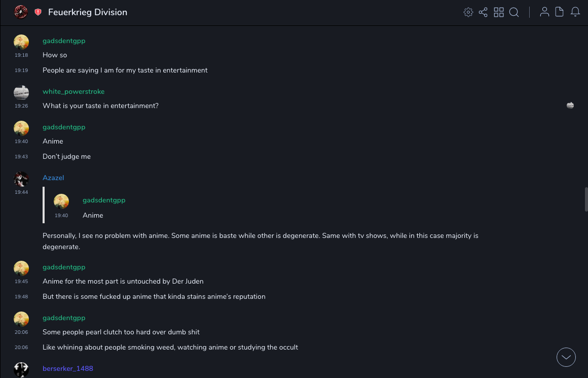Click the quoted "Anime" reply block

tap(93, 215)
